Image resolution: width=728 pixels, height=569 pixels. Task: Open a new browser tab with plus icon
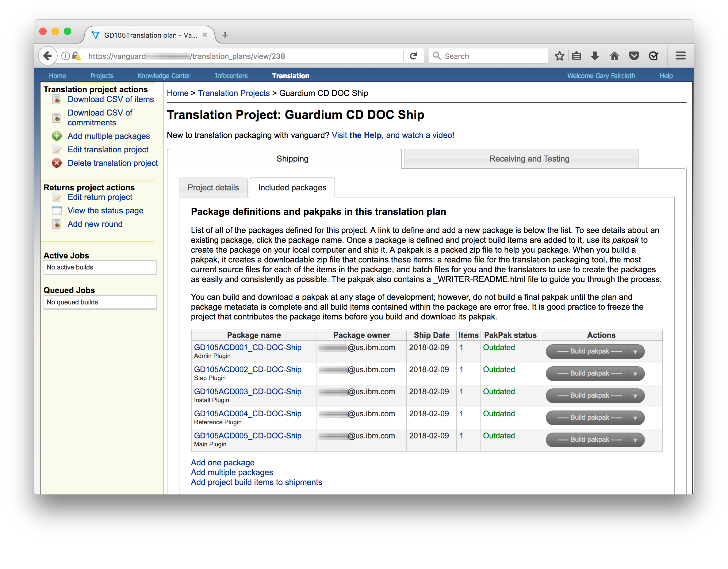pos(225,35)
